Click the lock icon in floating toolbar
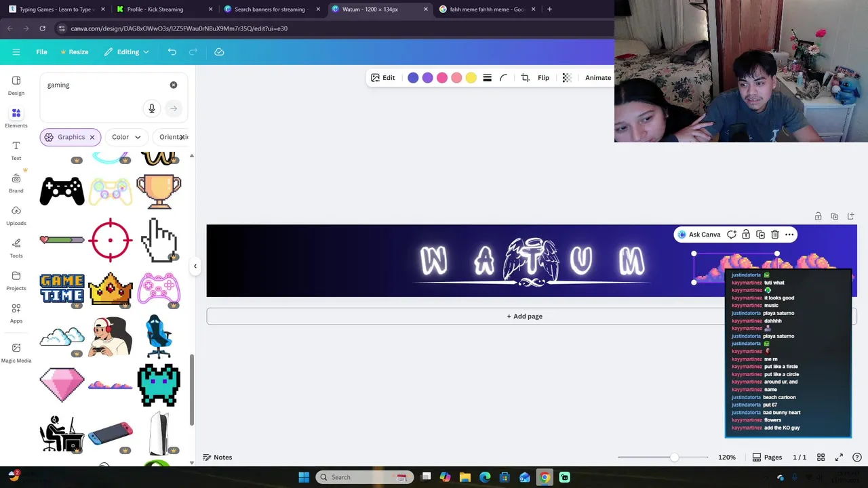 tap(746, 235)
